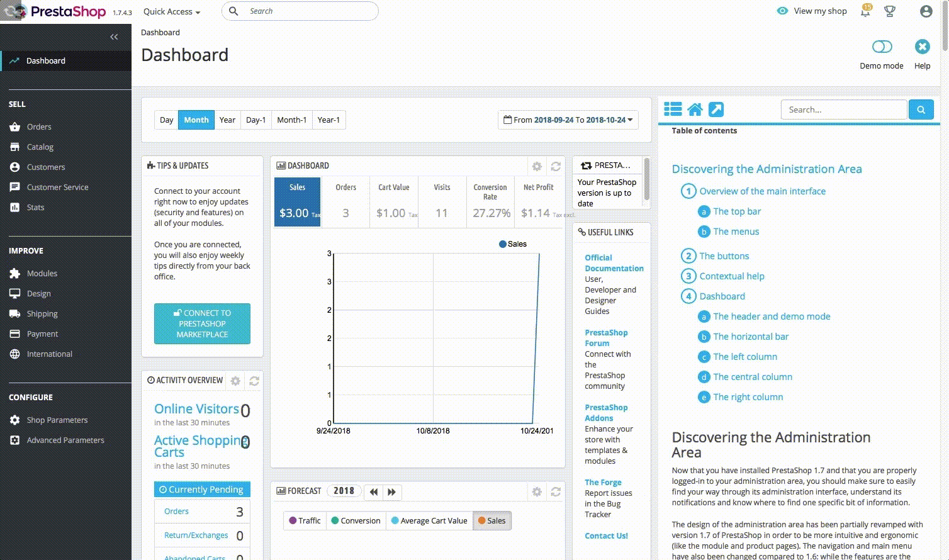This screenshot has height=560, width=949.
Task: Toggle Average Cart Value series
Action: click(429, 520)
